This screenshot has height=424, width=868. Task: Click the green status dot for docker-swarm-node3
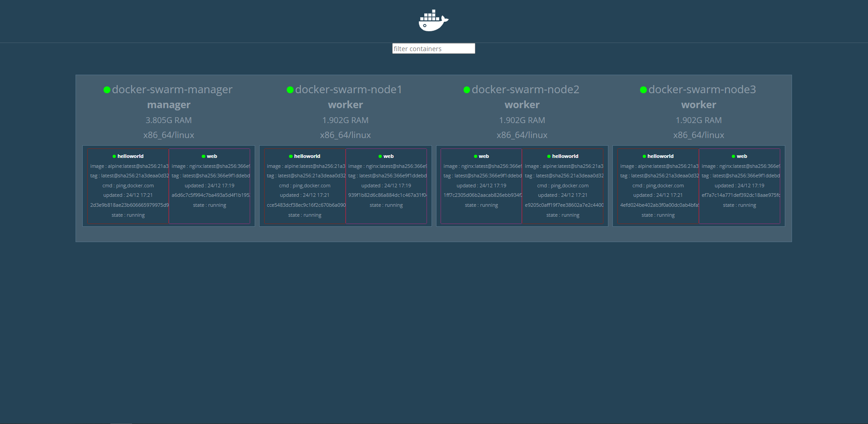click(x=643, y=90)
